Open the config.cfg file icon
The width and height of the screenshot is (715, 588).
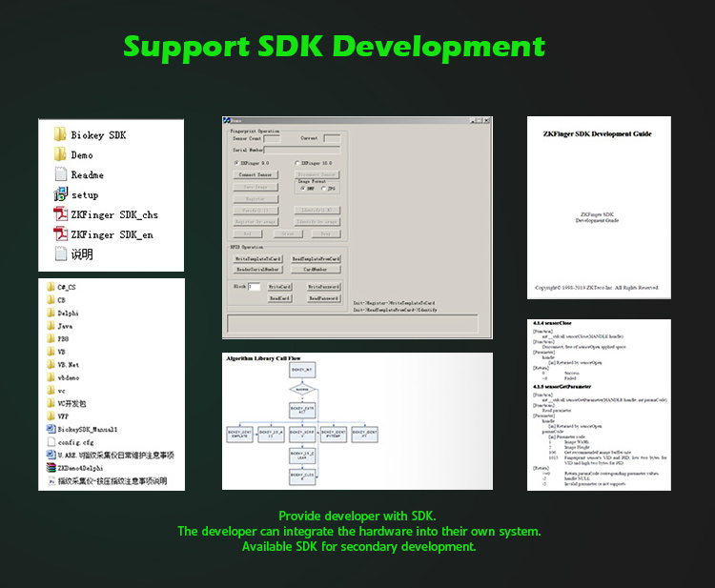pyautogui.click(x=51, y=441)
